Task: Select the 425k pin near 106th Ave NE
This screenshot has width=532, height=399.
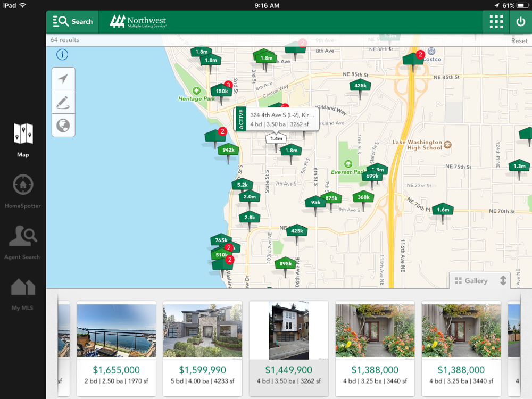Action: pyautogui.click(x=296, y=231)
